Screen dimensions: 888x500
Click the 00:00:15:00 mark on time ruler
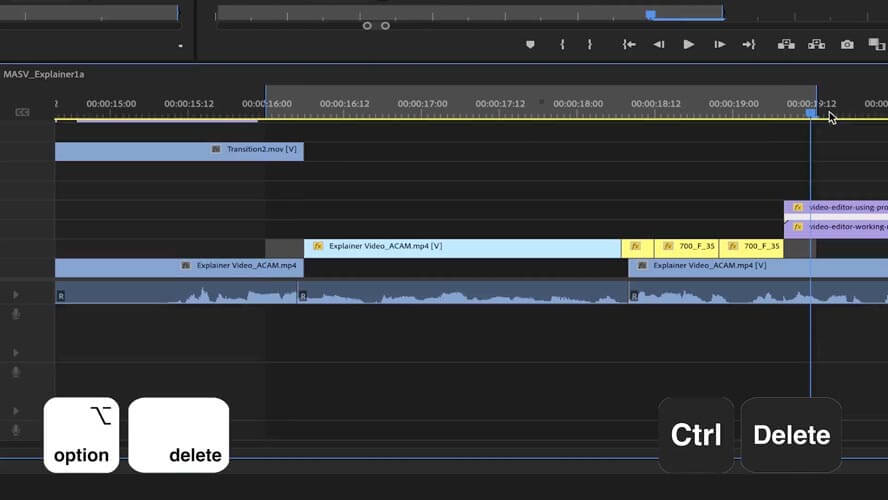click(x=111, y=104)
